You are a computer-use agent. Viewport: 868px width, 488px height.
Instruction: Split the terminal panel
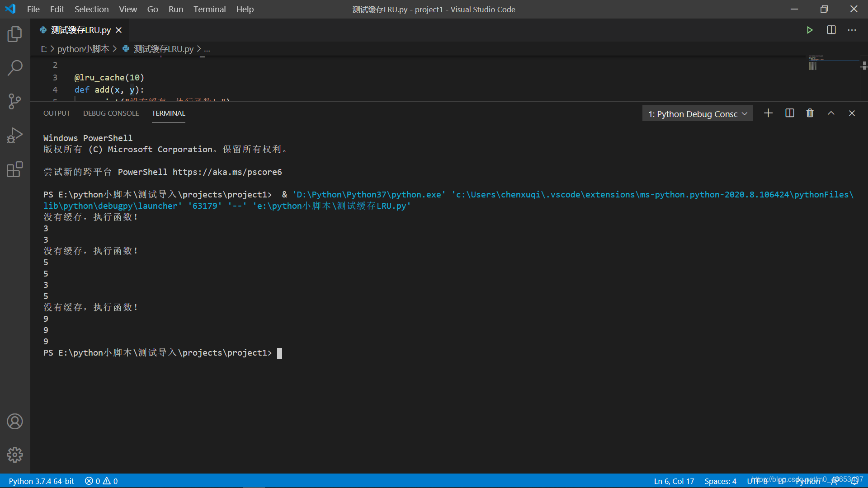789,113
